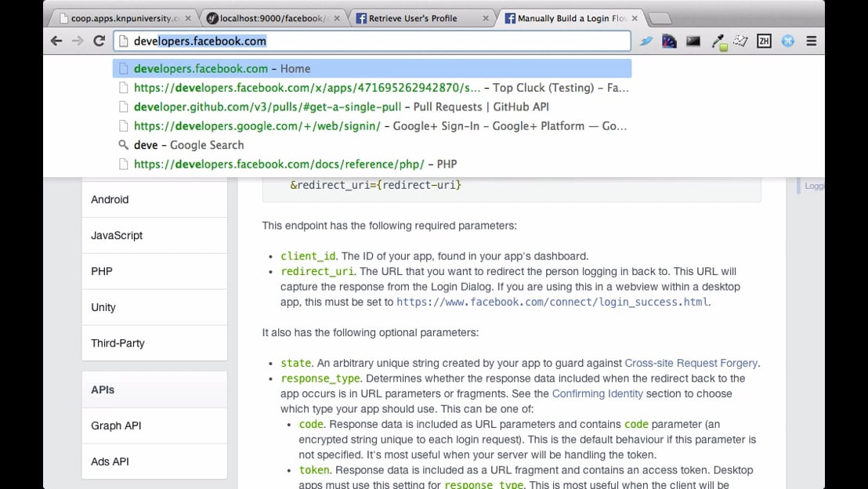Screen dimensions: 868x489
Task: Click the Symfony favicon on localhost tab
Action: 212,18
